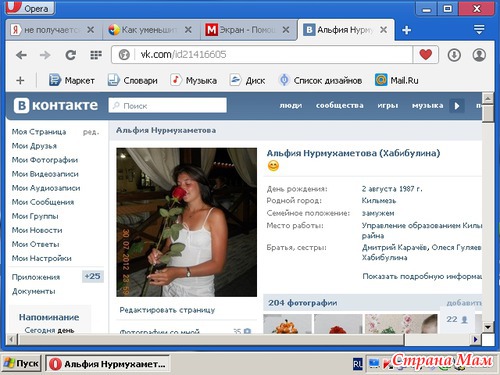Close the 'Экран - Помощь' tab
500x375 pixels.
[286, 30]
